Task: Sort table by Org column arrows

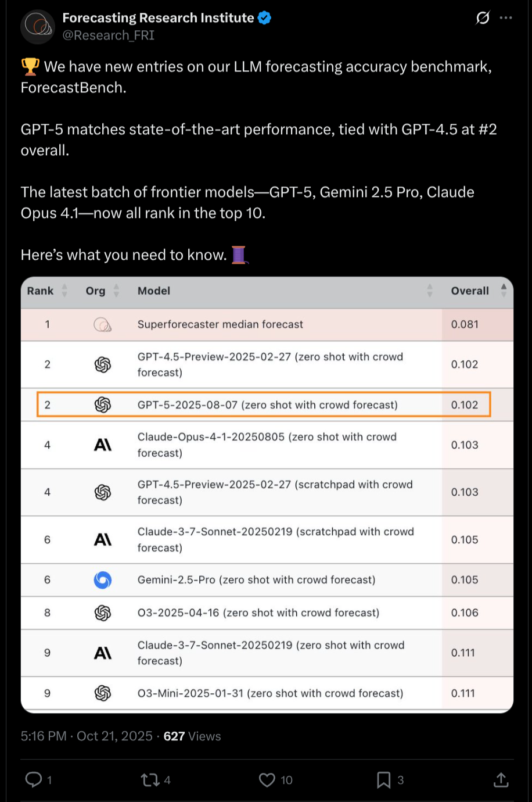Action: click(x=116, y=291)
